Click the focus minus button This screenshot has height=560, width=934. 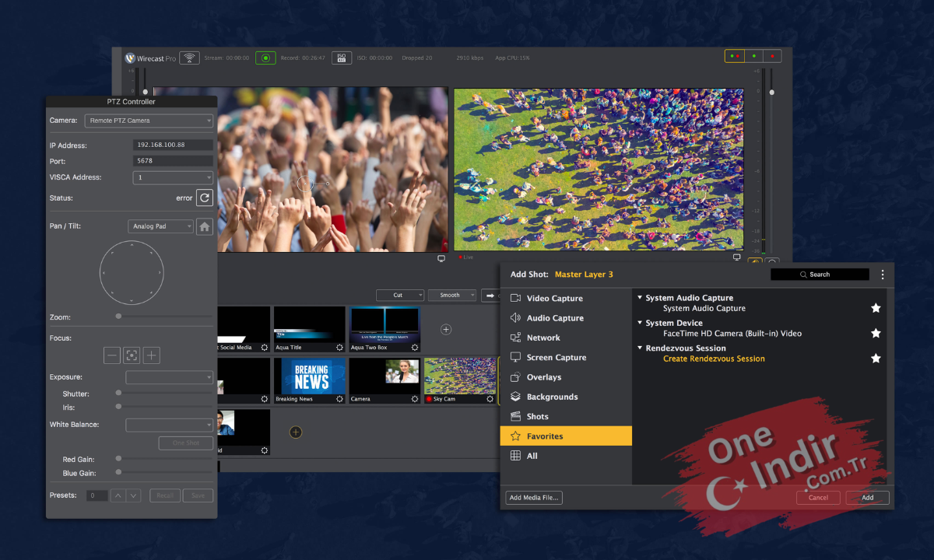click(x=112, y=355)
